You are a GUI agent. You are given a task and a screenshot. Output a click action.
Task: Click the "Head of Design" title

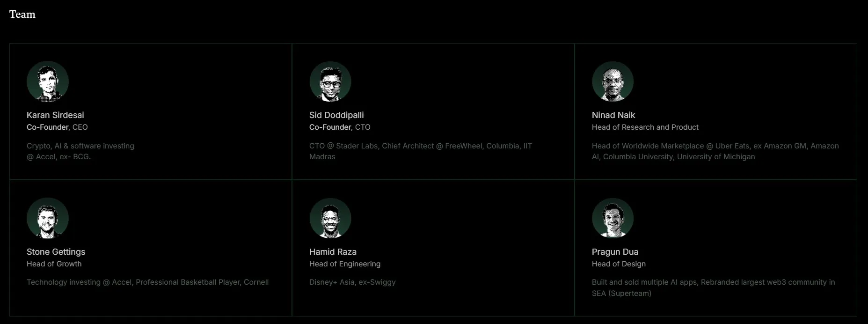(619, 264)
